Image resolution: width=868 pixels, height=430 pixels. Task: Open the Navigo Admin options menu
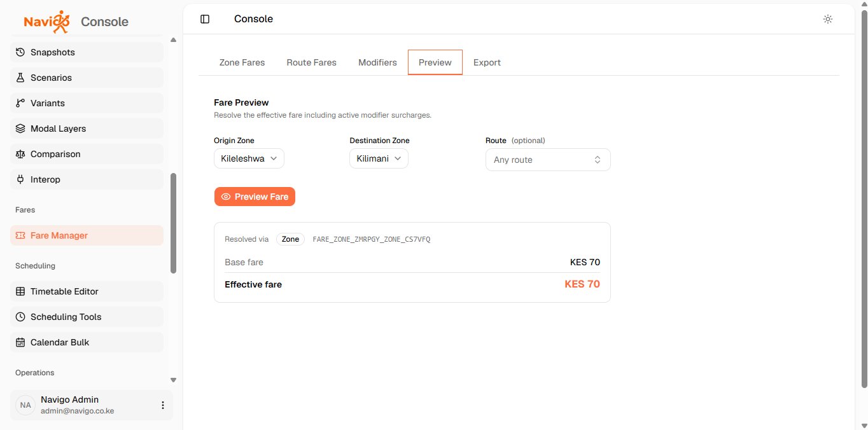pos(163,405)
